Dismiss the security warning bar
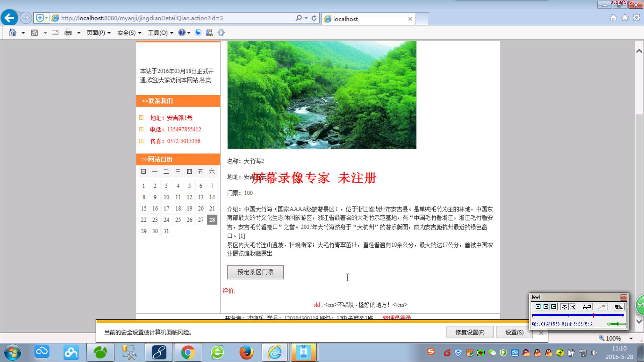This screenshot has height=362, width=644. pyautogui.click(x=541, y=333)
